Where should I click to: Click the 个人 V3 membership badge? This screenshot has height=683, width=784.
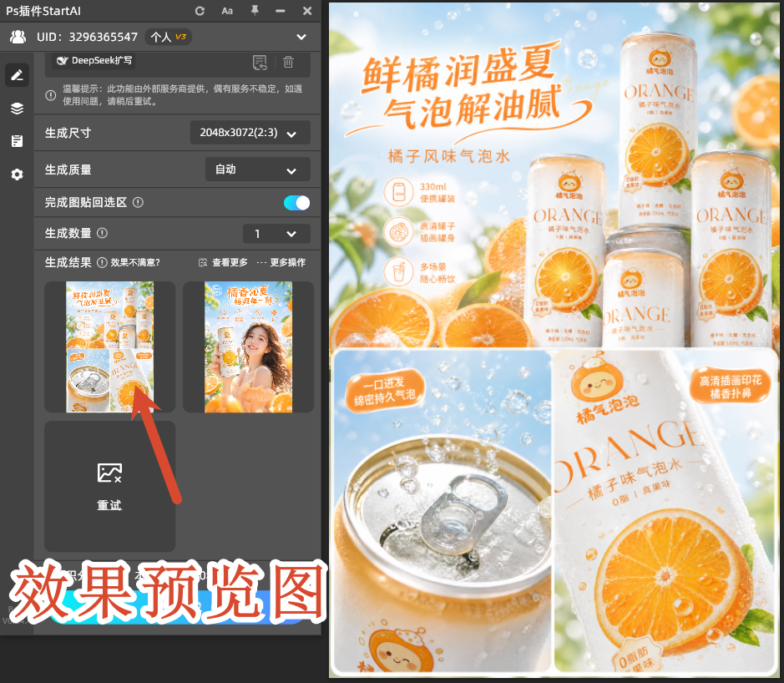coord(169,37)
